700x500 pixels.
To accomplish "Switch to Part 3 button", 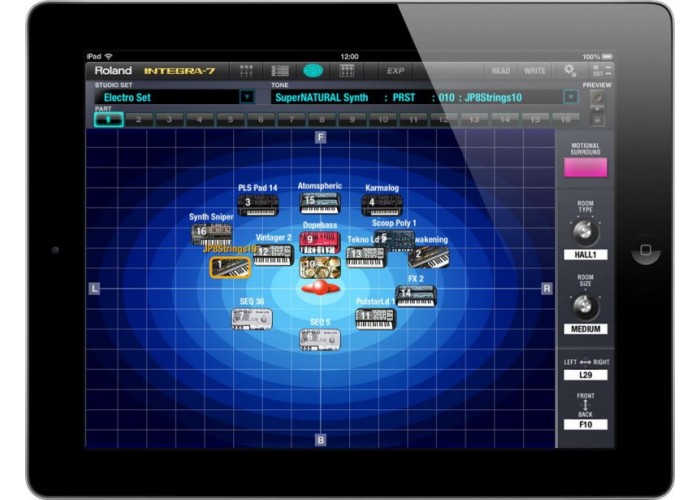I will [169, 119].
